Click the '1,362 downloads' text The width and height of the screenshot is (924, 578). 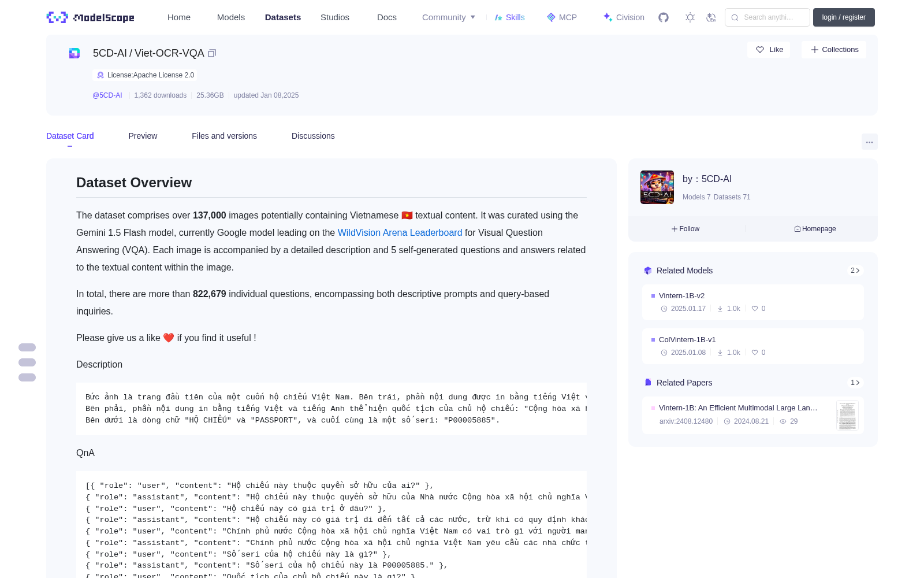(161, 95)
